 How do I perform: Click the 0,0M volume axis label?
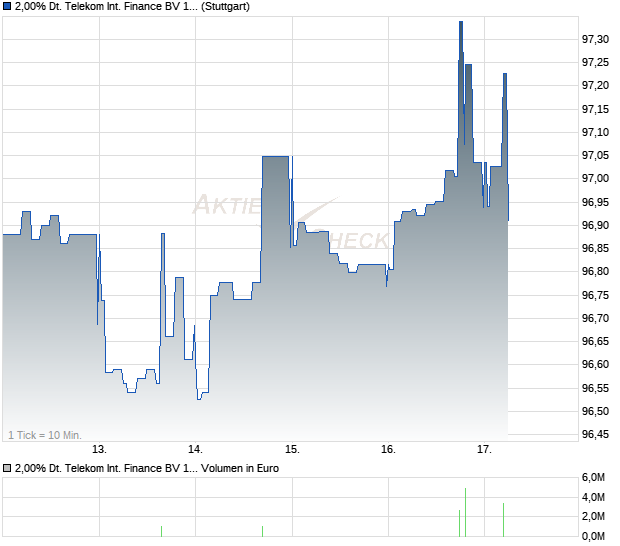coord(592,536)
